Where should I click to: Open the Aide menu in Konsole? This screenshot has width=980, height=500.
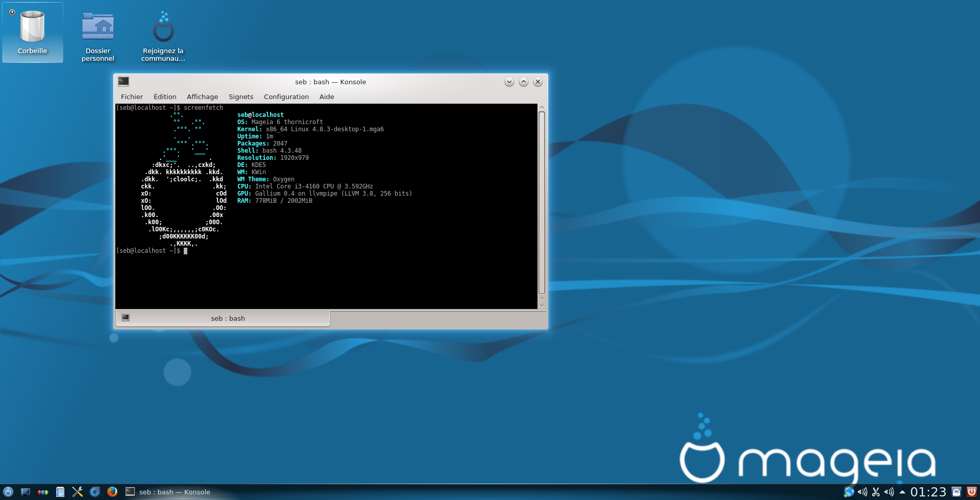click(x=327, y=97)
